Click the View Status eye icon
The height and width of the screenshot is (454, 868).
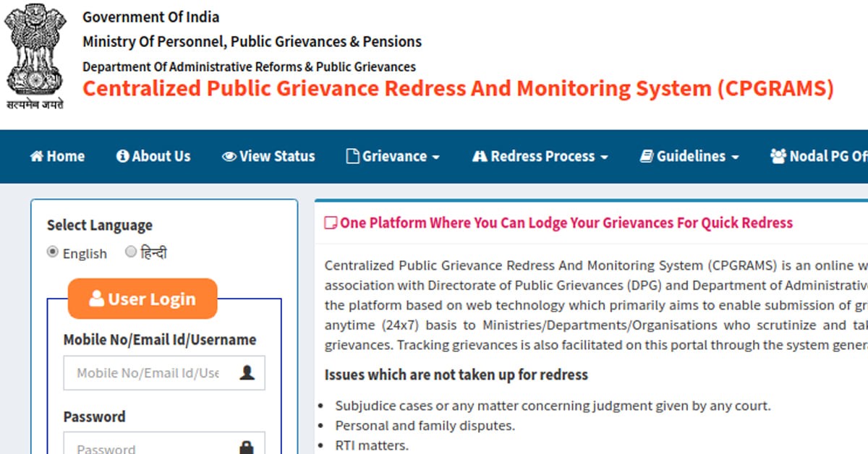(229, 156)
